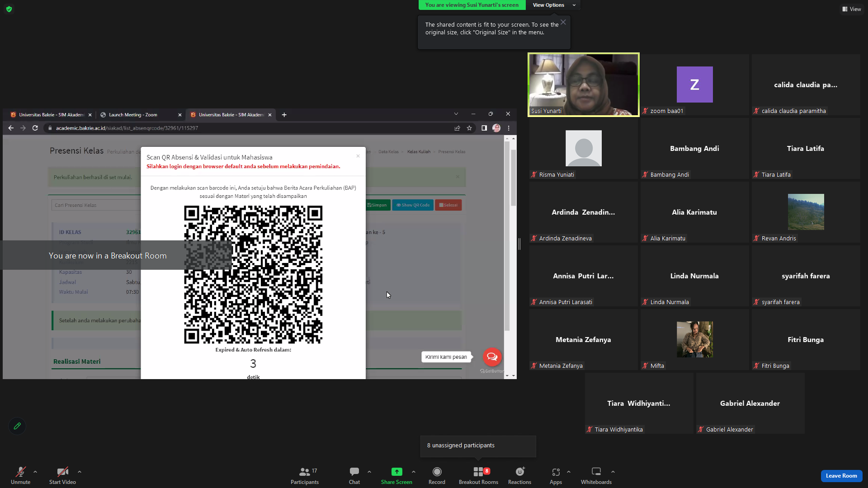Image resolution: width=868 pixels, height=488 pixels.
Task: Click the green encryption shield icon
Action: [x=9, y=9]
